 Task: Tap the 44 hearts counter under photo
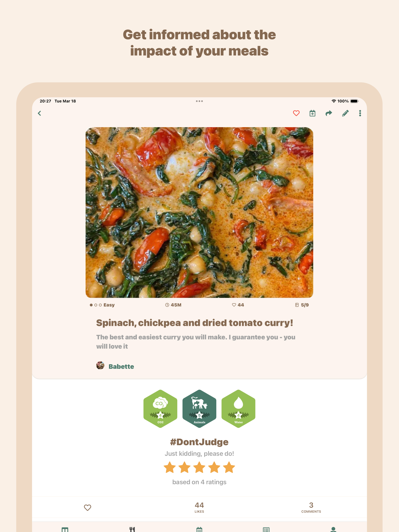click(x=238, y=305)
